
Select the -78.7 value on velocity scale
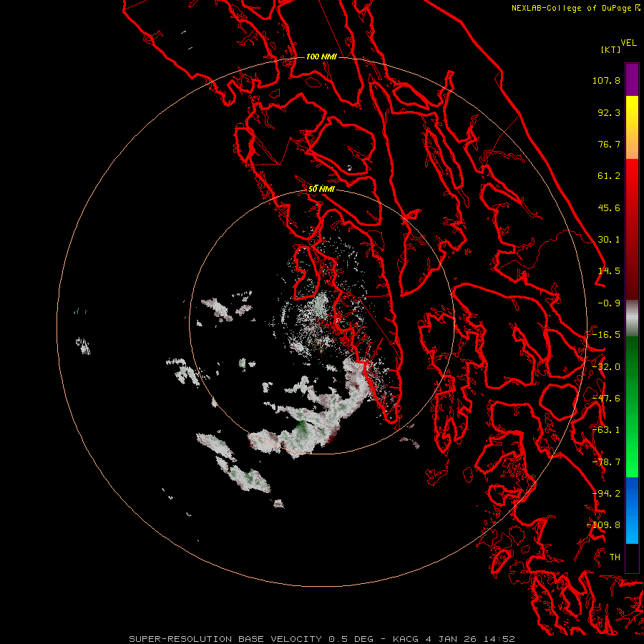point(606,462)
